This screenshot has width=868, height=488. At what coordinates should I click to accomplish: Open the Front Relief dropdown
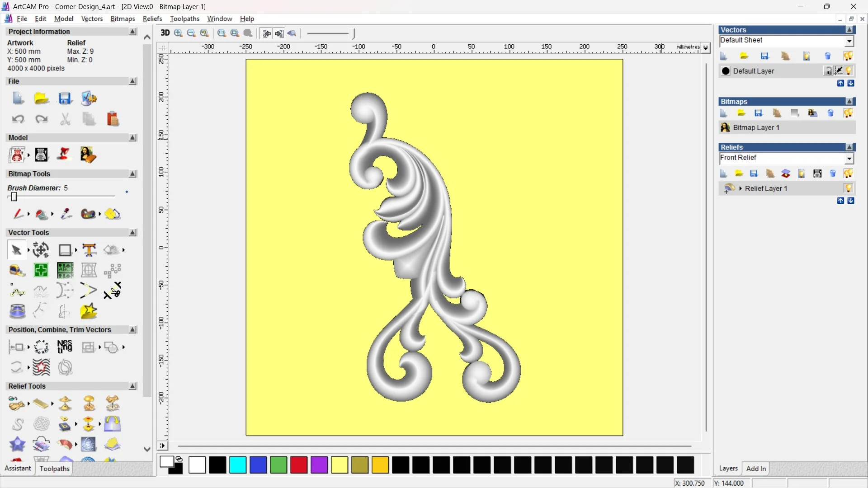pos(849,159)
